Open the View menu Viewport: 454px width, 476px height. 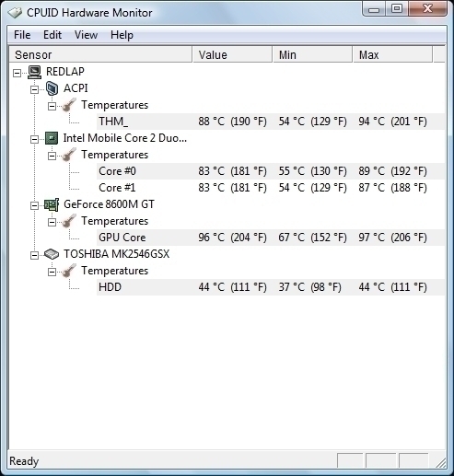(86, 35)
